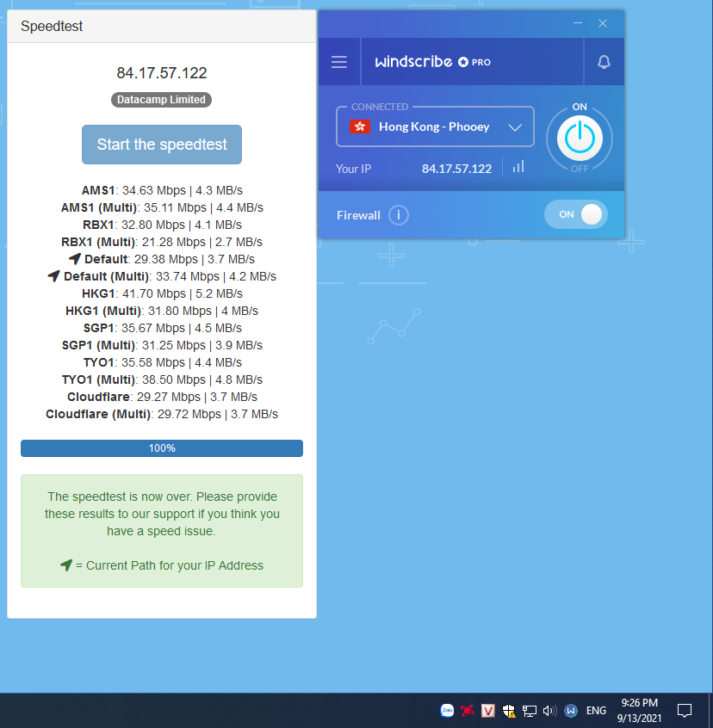This screenshot has width=713, height=728.
Task: Select the HKG1 (Multi) result row
Action: pyautogui.click(x=162, y=311)
